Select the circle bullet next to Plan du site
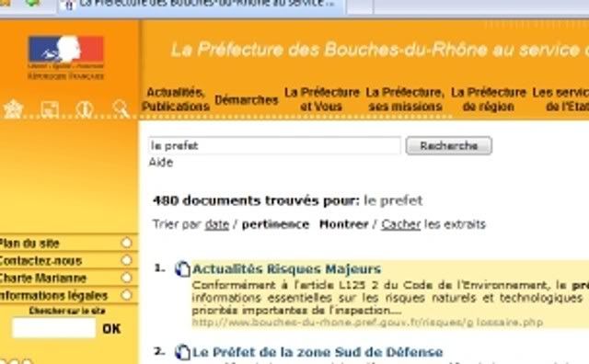The image size is (589, 364). pyautogui.click(x=127, y=243)
